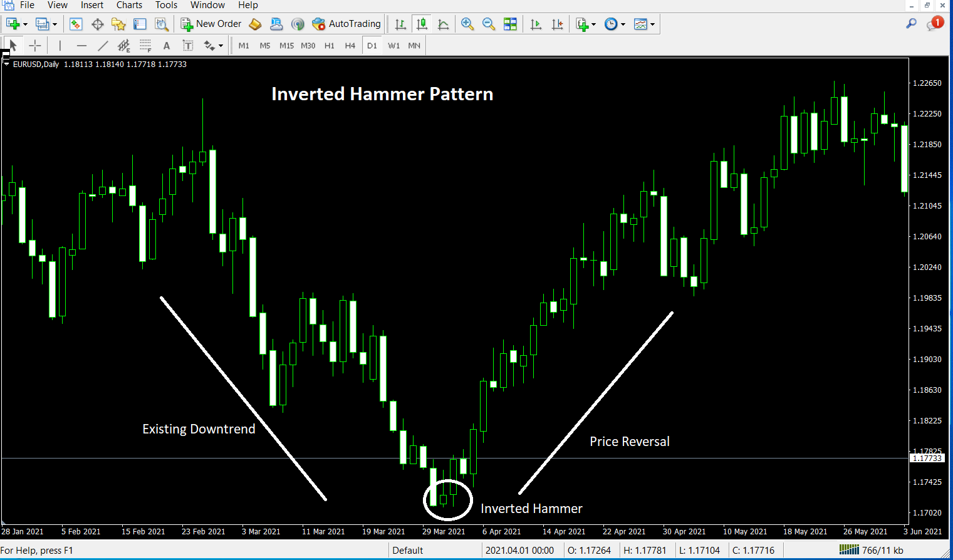Switch the chart to line chart mode
This screenshot has width=953, height=560.
443,24
